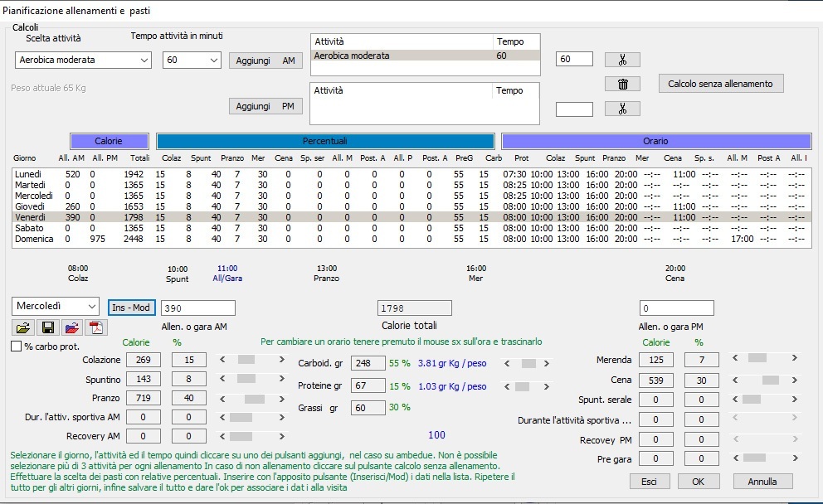The height and width of the screenshot is (504, 823).
Task: Click the Allen. o gara PM field showing 0
Action: 676,308
